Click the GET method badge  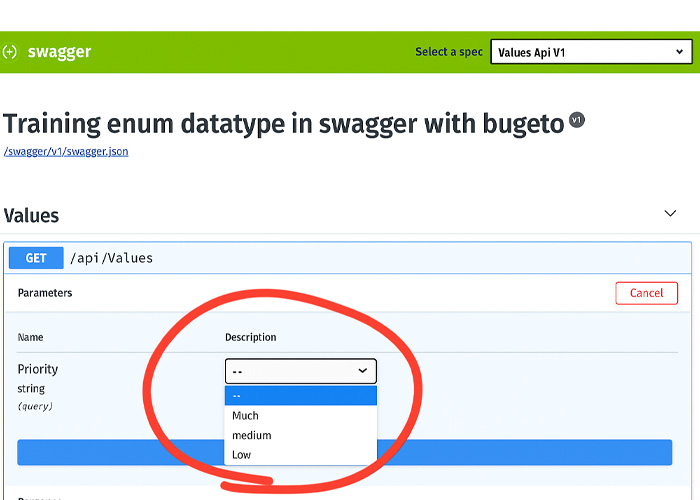(36, 258)
